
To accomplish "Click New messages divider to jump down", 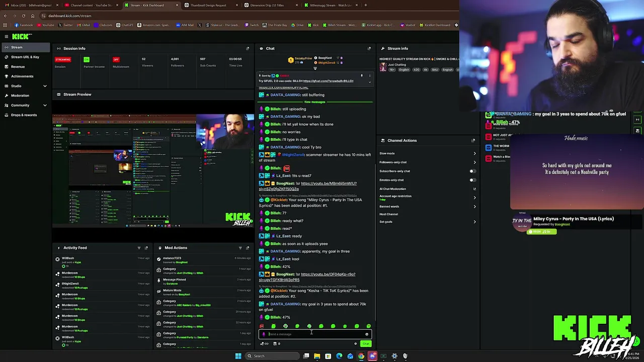I will pos(315,102).
